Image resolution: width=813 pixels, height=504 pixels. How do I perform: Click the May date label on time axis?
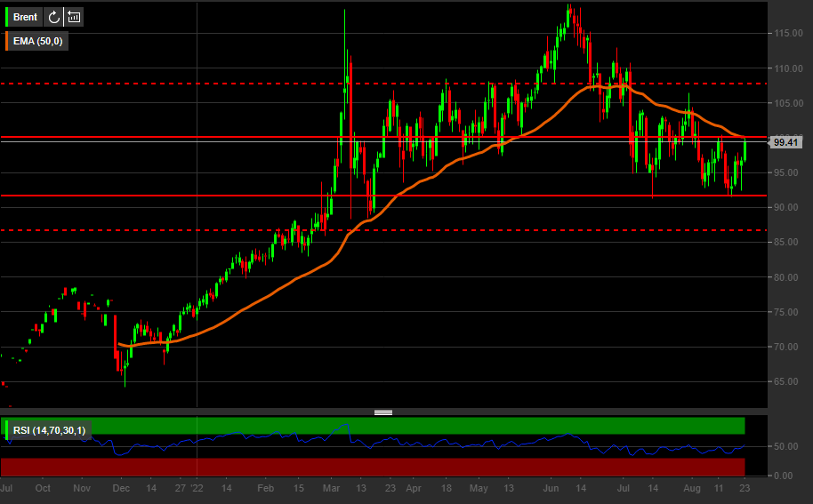click(479, 488)
